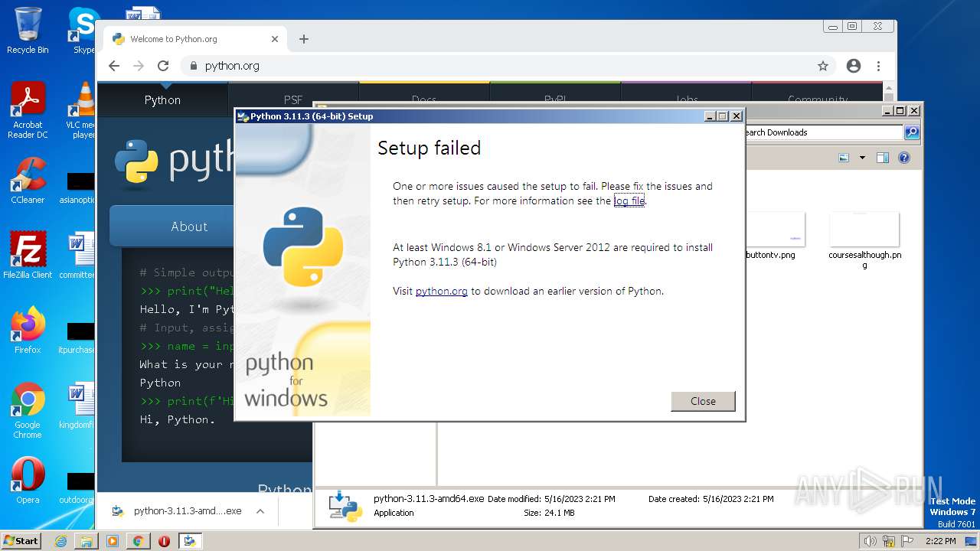Open the Community tab on python.org
This screenshot has height=551, width=980.
817,99
